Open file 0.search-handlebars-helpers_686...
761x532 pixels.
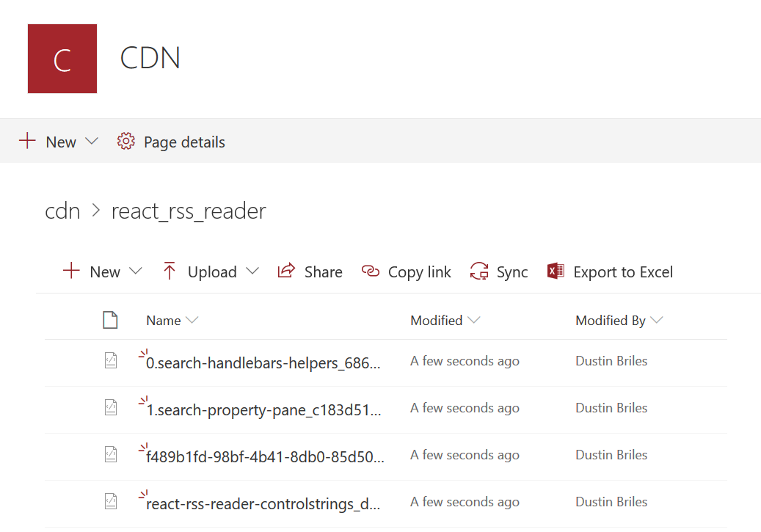(x=263, y=363)
